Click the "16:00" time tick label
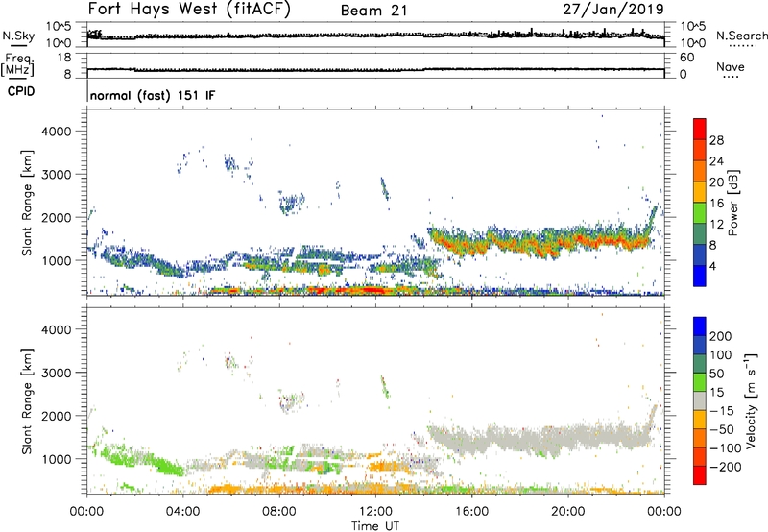Screen dimensions: 768x532 471,512
